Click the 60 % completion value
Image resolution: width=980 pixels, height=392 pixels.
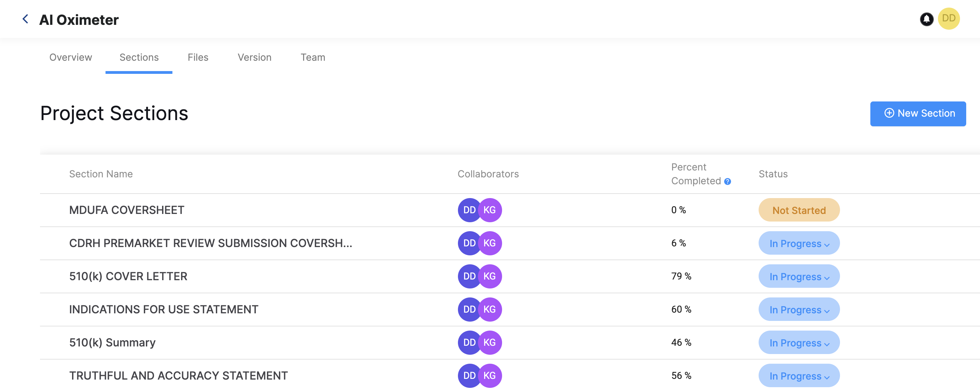click(x=681, y=310)
